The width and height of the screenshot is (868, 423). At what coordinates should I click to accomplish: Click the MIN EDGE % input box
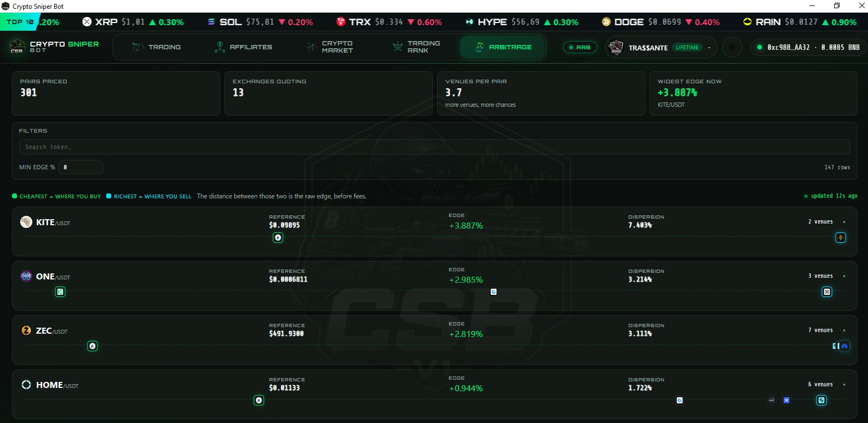click(x=81, y=167)
